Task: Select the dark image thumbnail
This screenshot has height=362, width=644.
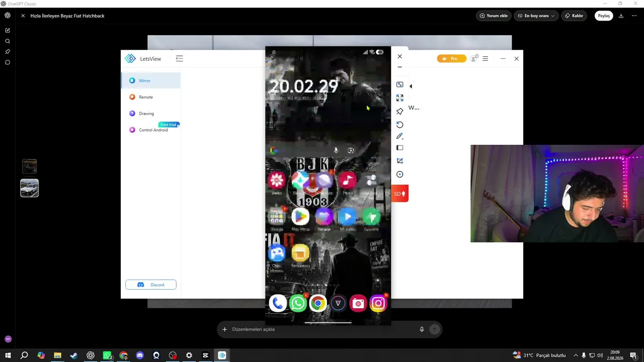Action: pos(29,166)
